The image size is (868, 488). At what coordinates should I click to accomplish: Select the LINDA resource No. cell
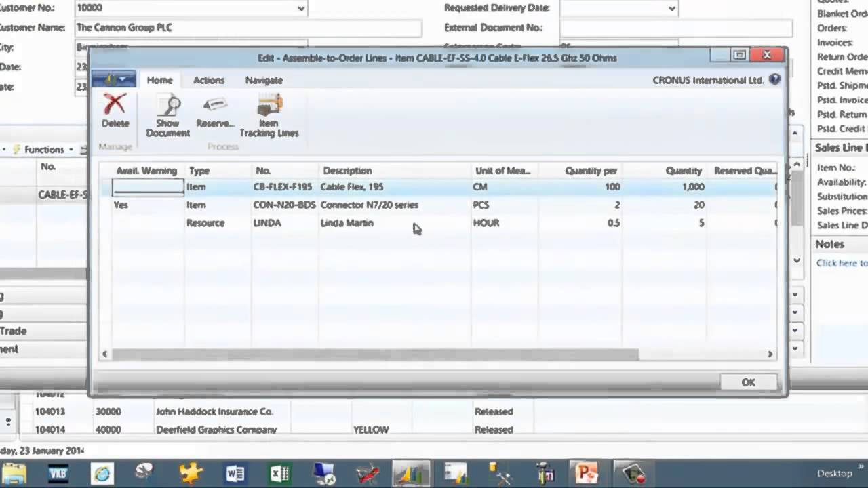click(267, 223)
